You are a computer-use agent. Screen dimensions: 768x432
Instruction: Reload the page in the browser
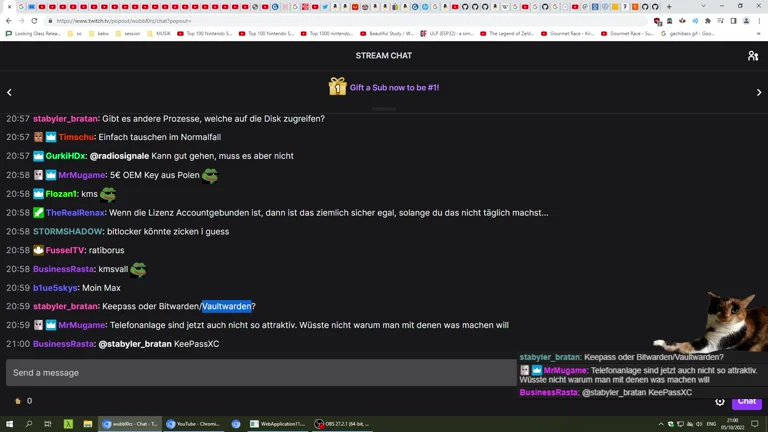click(34, 21)
